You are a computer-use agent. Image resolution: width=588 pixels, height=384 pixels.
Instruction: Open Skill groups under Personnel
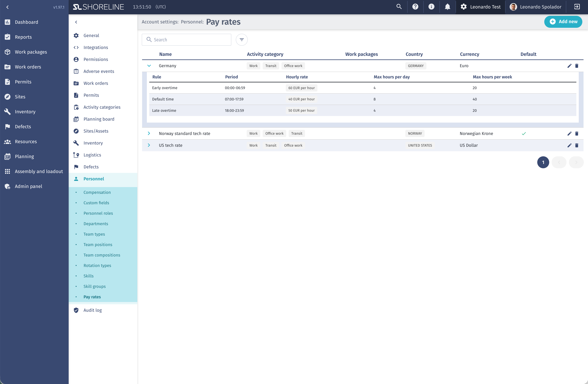click(x=95, y=286)
